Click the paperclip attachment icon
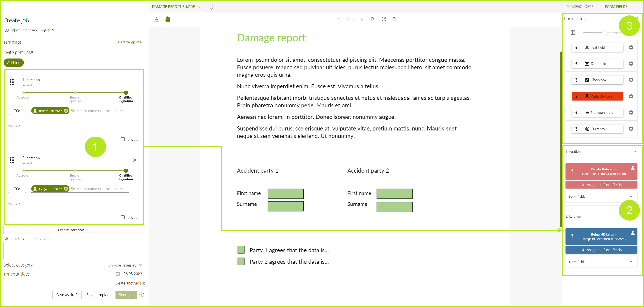 point(211,7)
